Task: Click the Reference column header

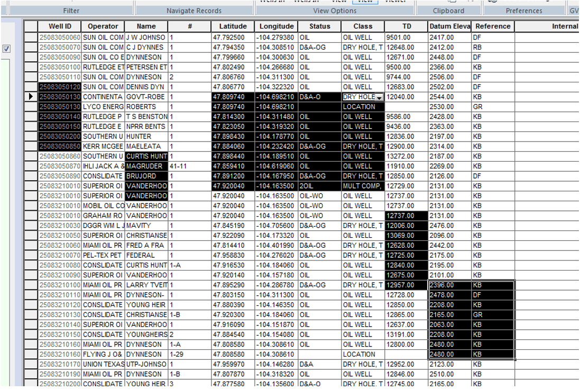Action: pos(493,26)
